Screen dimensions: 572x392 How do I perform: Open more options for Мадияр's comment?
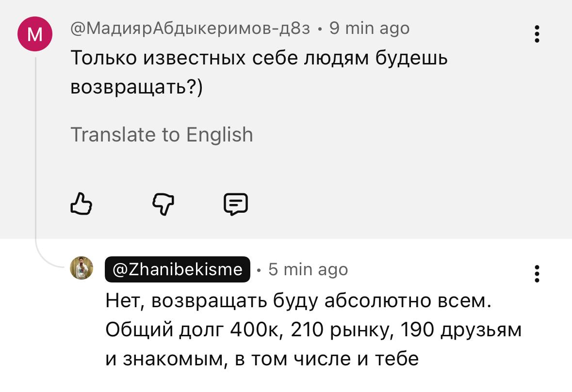point(537,34)
